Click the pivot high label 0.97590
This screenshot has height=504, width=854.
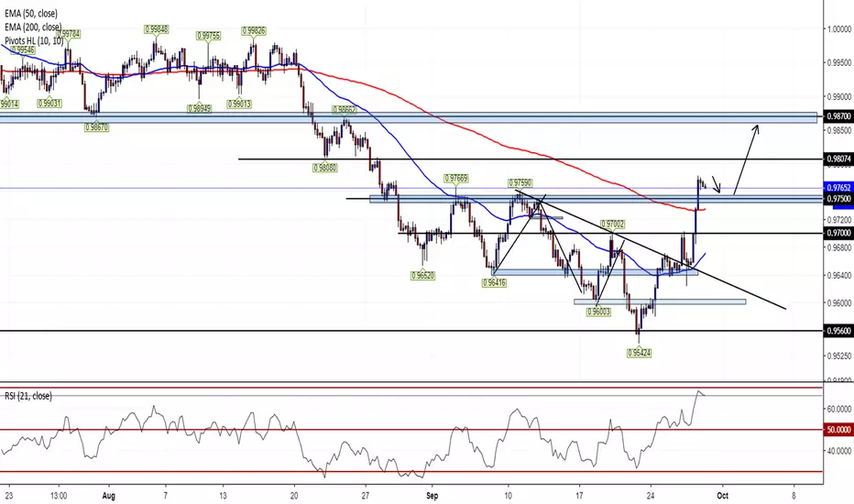pos(520,183)
